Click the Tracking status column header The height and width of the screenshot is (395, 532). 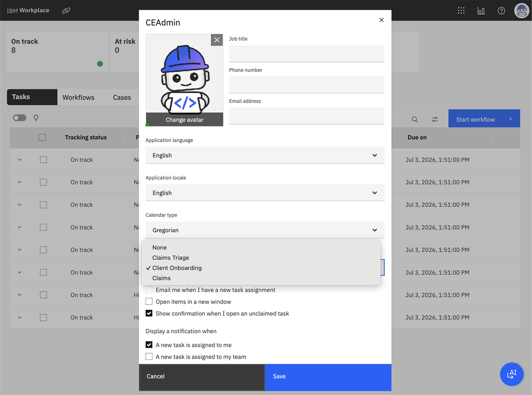pos(86,138)
